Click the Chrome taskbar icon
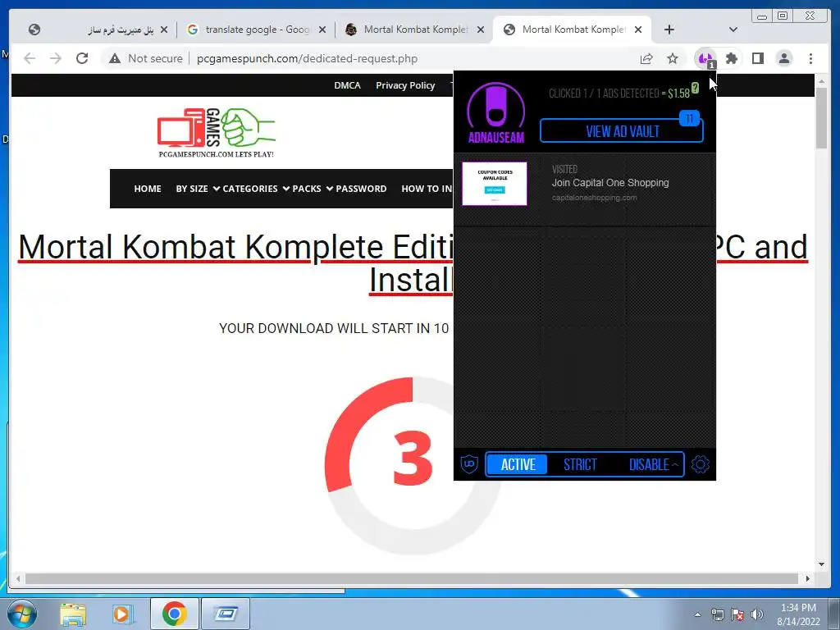The width and height of the screenshot is (840, 630). (174, 614)
